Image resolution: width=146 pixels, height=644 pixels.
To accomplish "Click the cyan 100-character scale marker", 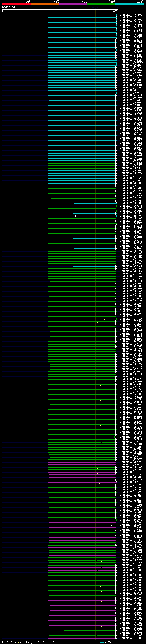I will pos(102,642).
